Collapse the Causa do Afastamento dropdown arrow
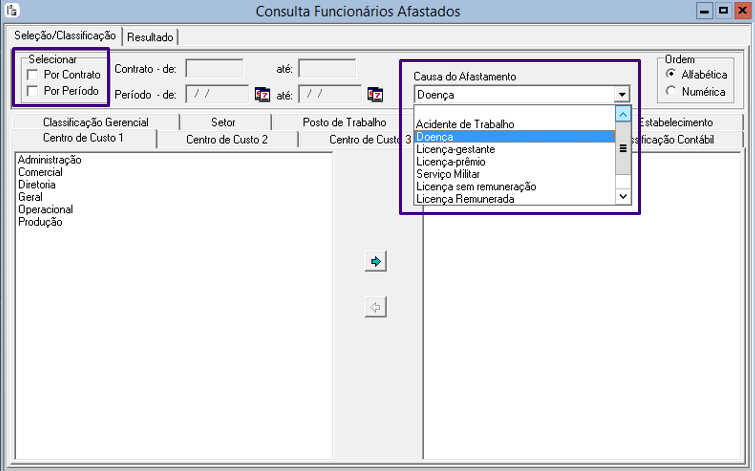Viewport: 755px width, 471px height. [x=622, y=95]
